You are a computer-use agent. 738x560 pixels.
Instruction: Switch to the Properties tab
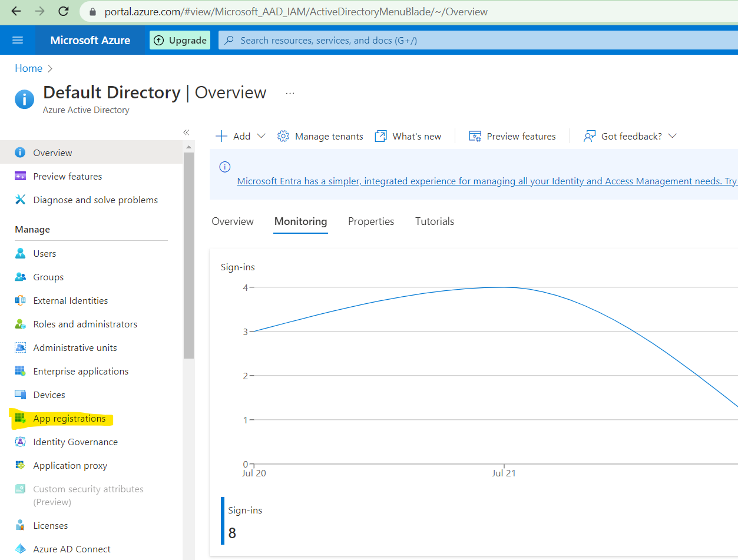tap(371, 221)
